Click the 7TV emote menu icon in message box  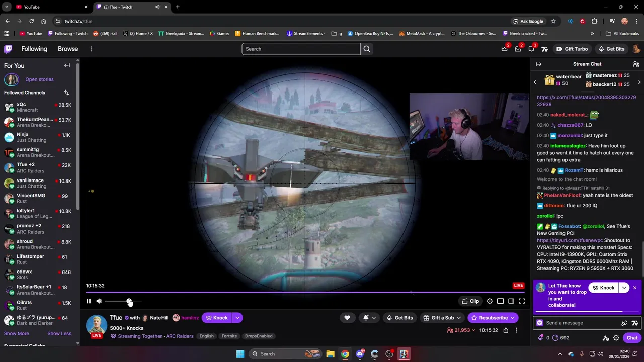635,323
